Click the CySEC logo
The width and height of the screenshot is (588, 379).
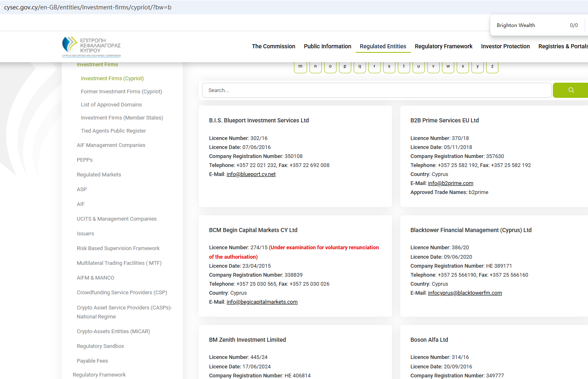point(92,47)
